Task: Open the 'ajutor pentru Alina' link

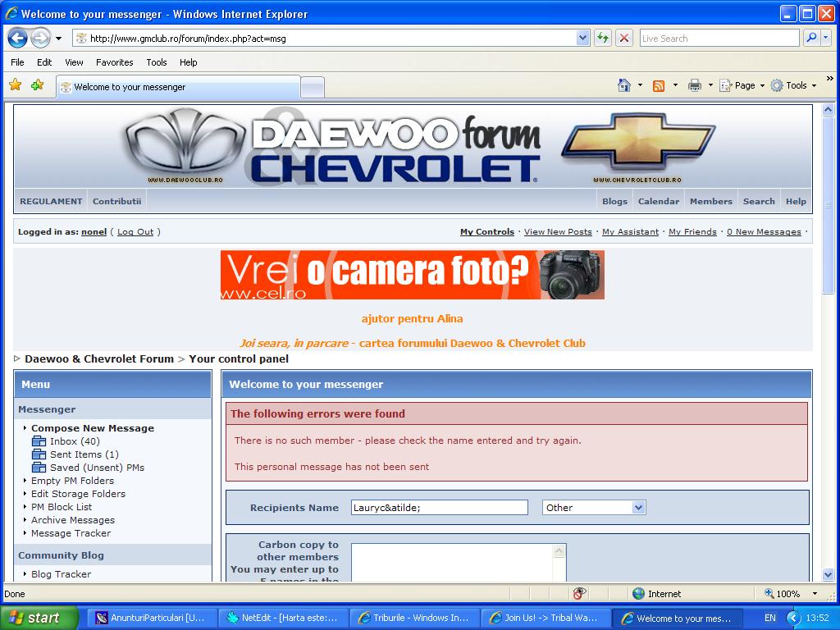Action: tap(412, 319)
